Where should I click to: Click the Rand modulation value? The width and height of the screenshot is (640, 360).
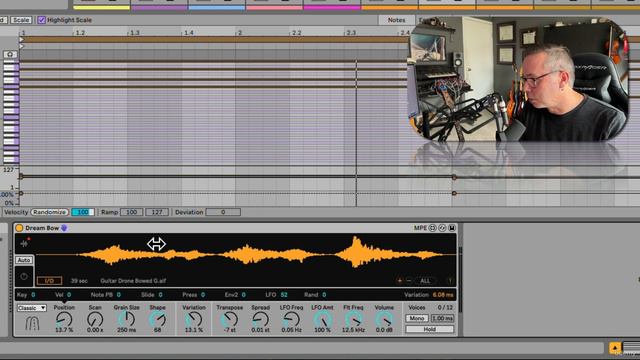click(324, 295)
